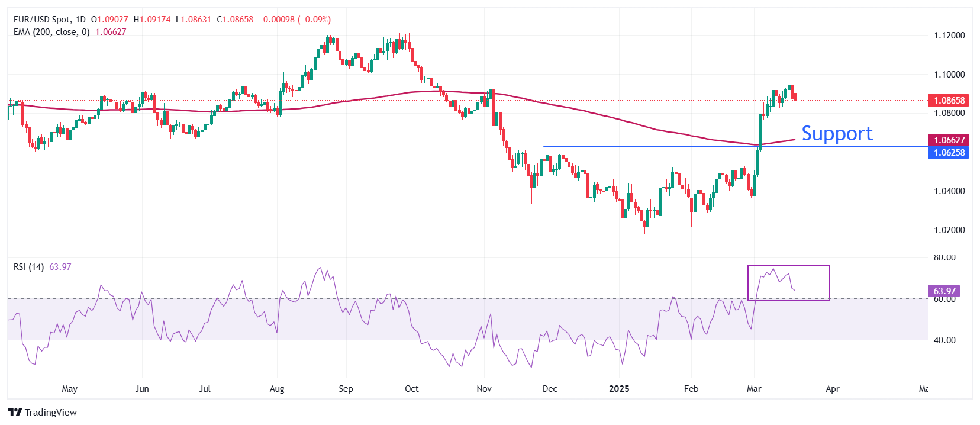The image size is (980, 425).
Task: Click the blue 1.06258 support price tag
Action: pos(949,153)
